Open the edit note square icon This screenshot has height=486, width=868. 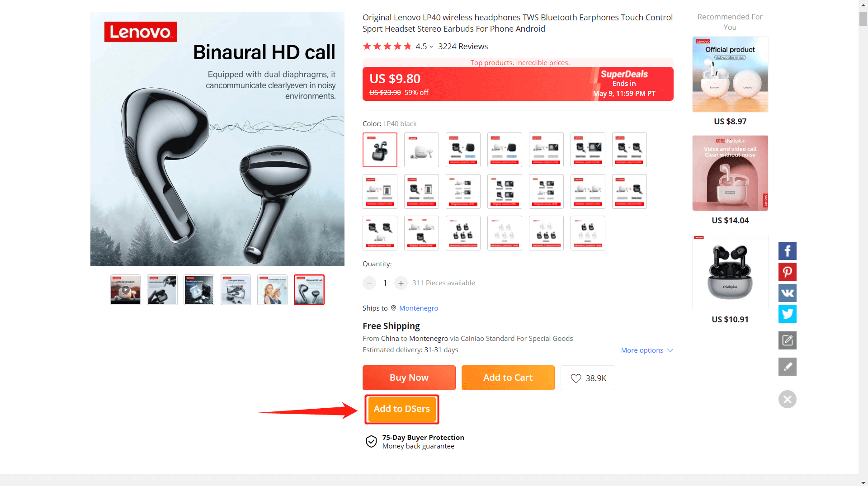click(787, 340)
